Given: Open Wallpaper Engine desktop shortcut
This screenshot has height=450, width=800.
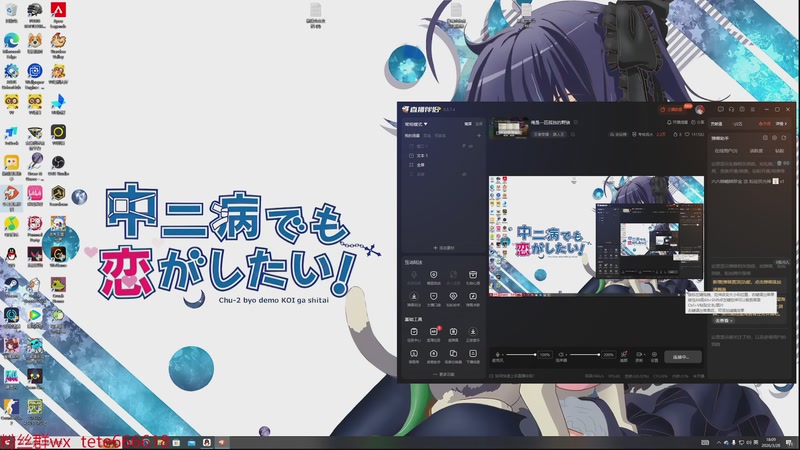Looking at the screenshot, I should pos(35,76).
